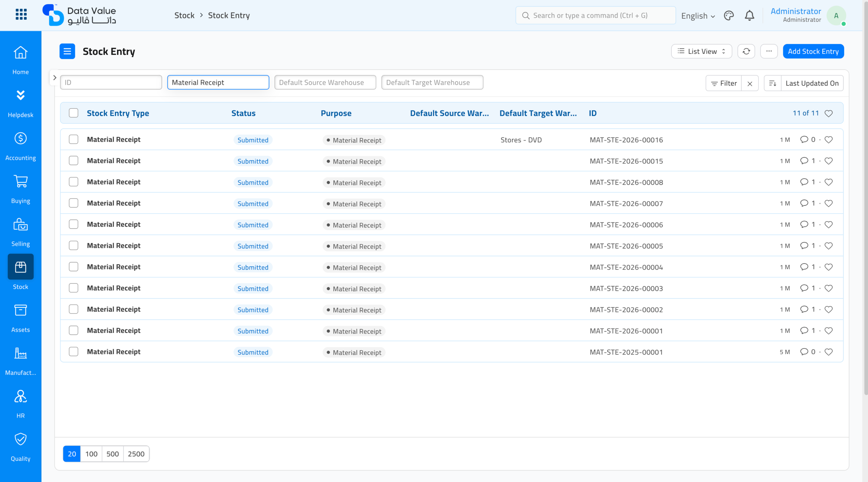Open the Assets module
Viewport: 868px width, 482px height.
[21, 318]
